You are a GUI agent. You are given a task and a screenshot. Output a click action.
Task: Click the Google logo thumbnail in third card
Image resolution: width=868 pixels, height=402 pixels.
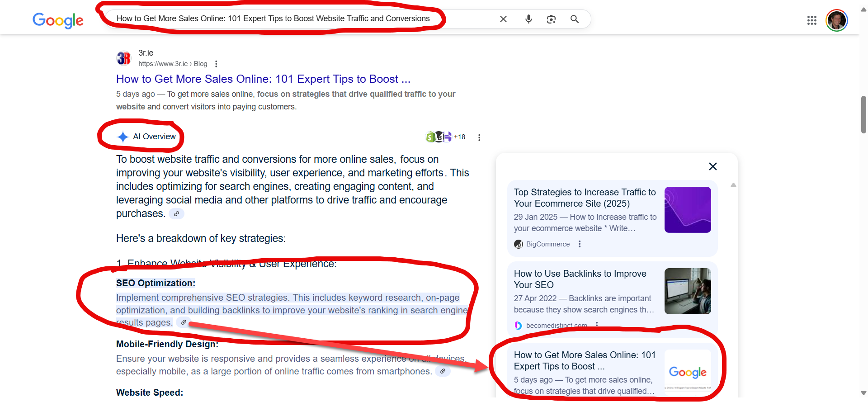688,372
